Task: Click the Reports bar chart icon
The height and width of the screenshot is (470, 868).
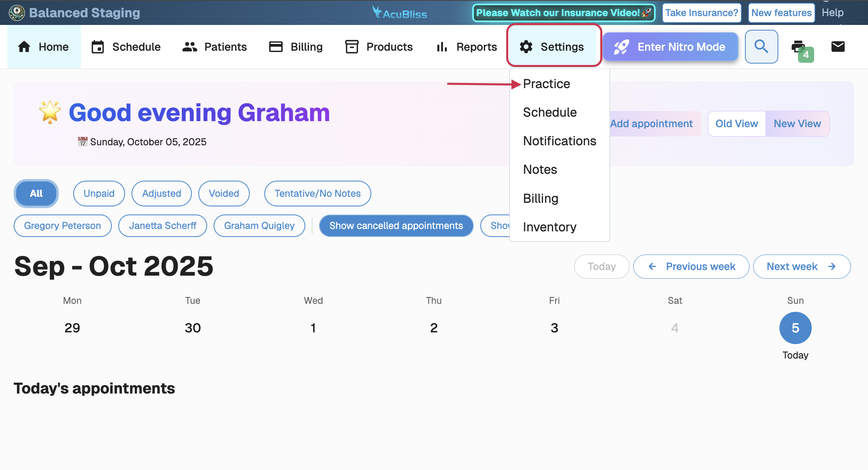Action: point(442,47)
